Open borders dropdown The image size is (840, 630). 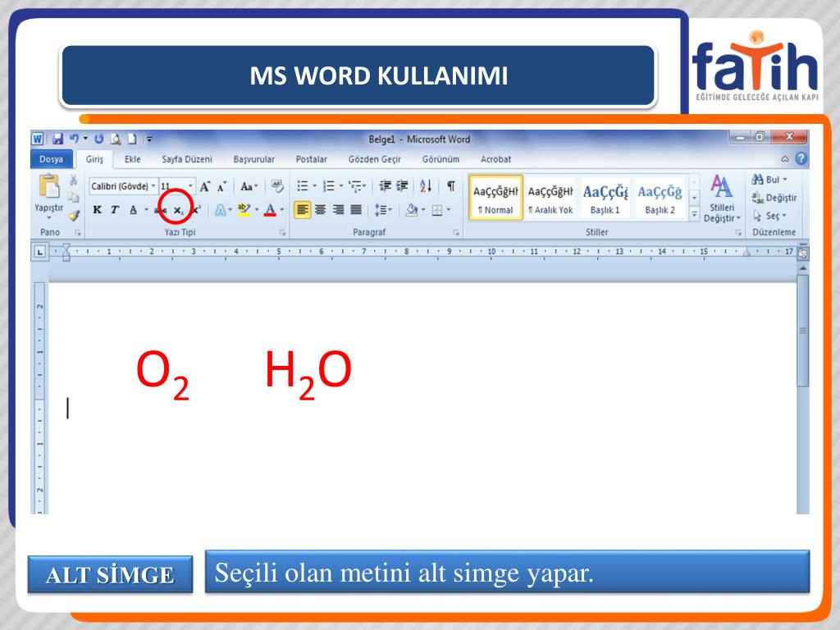[x=449, y=210]
